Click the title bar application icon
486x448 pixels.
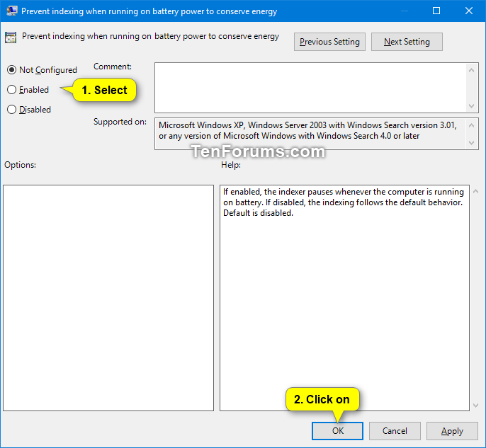point(12,11)
